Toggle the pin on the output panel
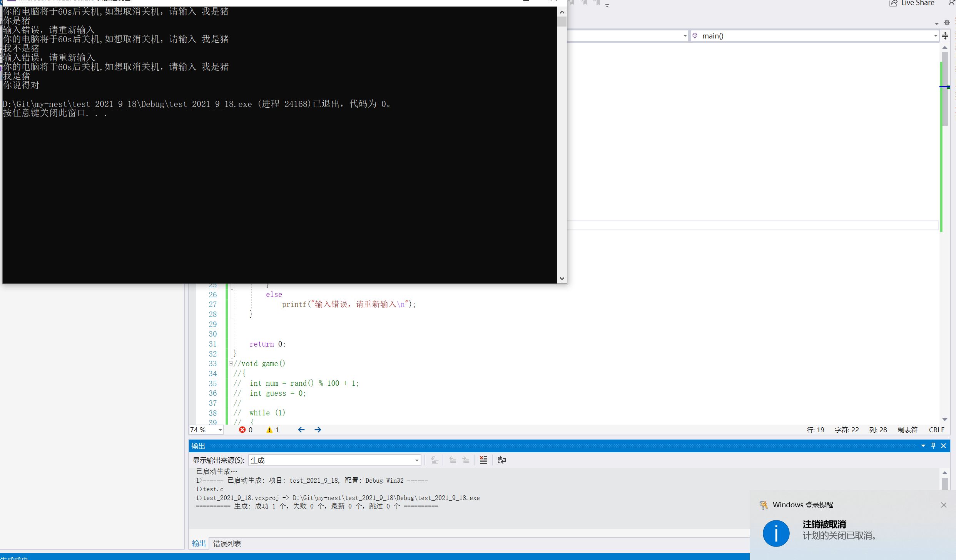The width and height of the screenshot is (956, 560). (933, 445)
